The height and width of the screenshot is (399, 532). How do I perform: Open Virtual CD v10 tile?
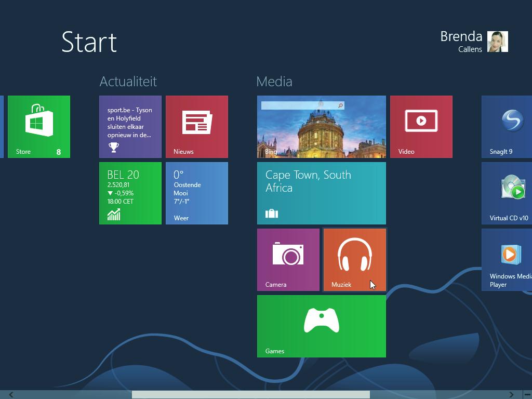click(x=507, y=193)
